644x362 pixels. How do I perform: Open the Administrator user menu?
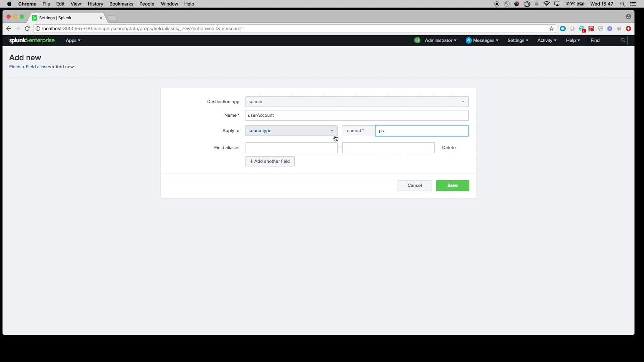[440, 40]
